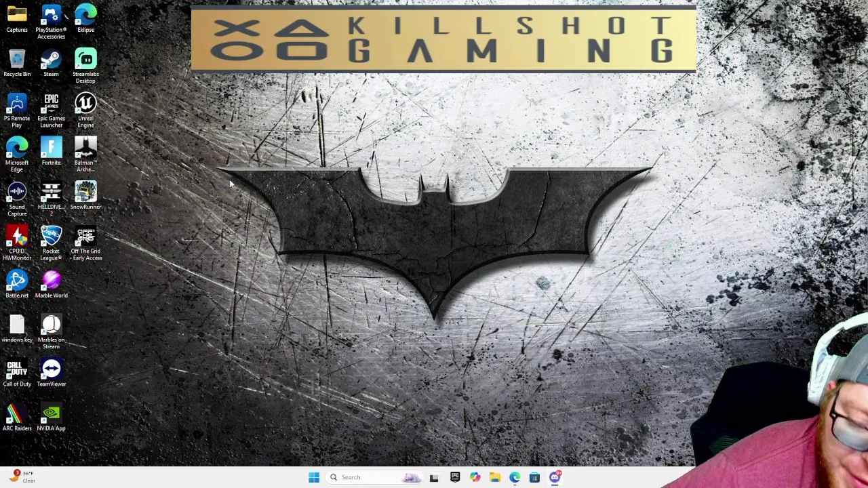Launch Copilot from the taskbar
Image resolution: width=868 pixels, height=488 pixels.
pos(475,477)
